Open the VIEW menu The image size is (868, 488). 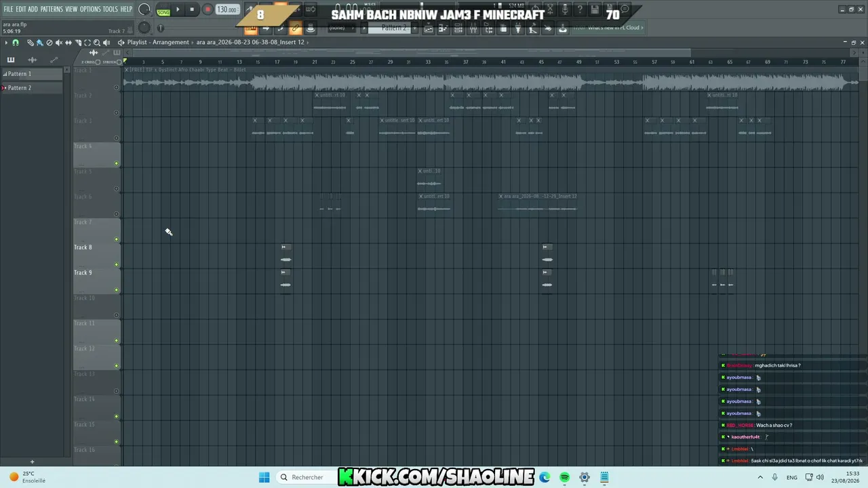click(x=71, y=9)
